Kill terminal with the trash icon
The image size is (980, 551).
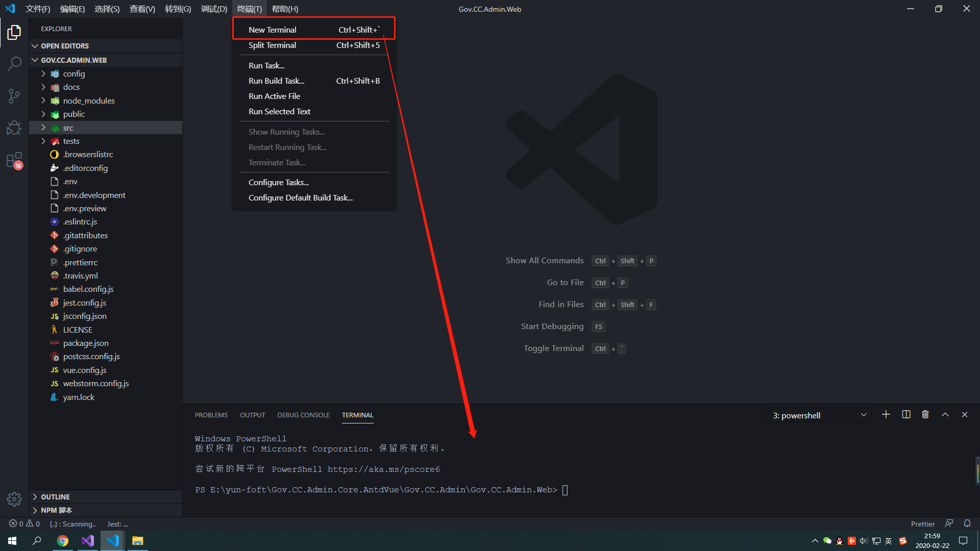tap(925, 415)
